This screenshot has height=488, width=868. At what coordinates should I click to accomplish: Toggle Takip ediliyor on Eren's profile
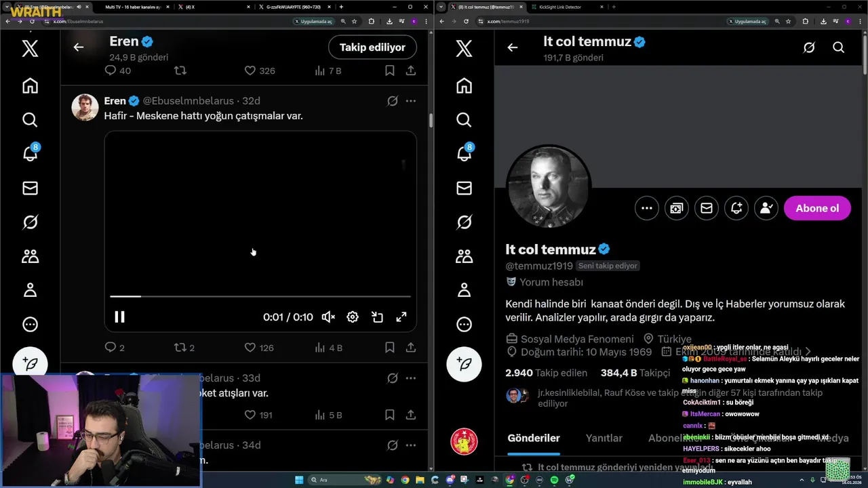coord(372,47)
